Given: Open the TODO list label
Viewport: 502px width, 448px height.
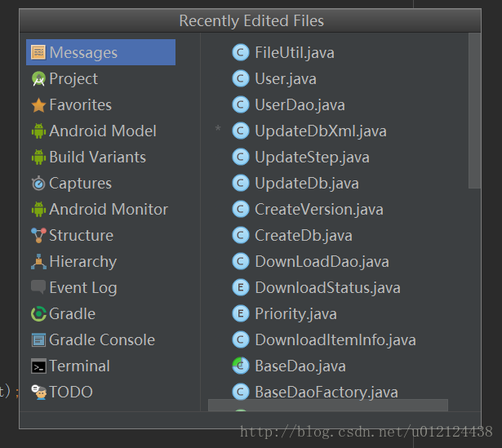Looking at the screenshot, I should pyautogui.click(x=71, y=392).
